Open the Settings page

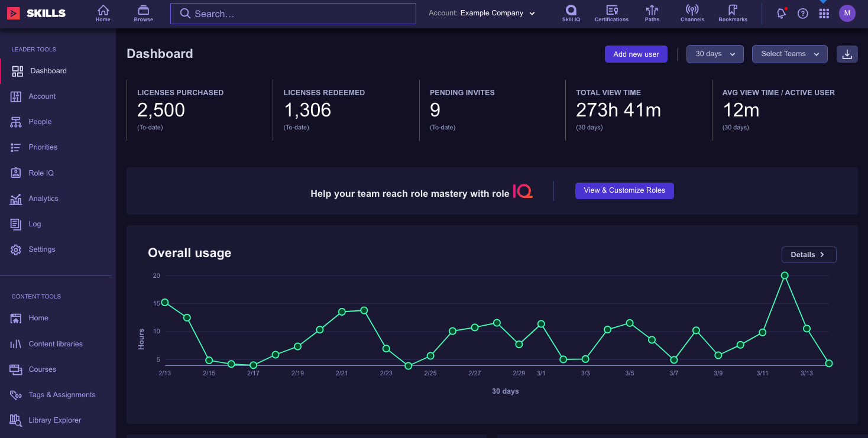[41, 249]
